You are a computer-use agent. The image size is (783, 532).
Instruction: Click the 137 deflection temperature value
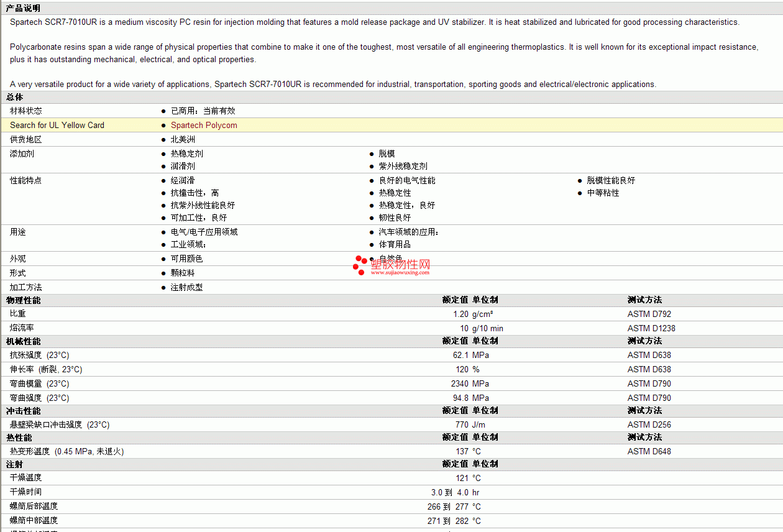pos(462,451)
